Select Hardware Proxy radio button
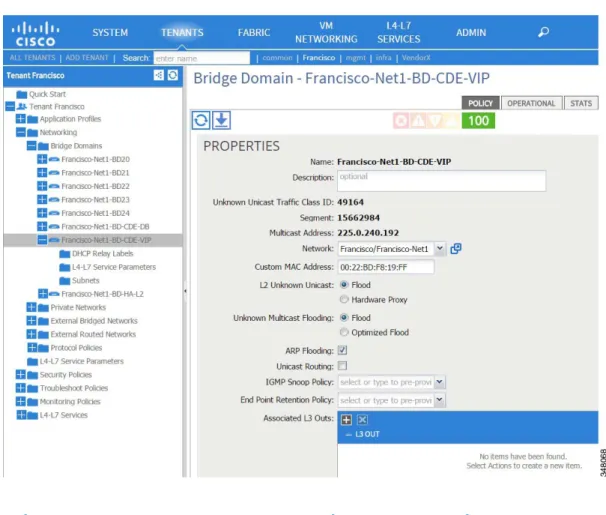The image size is (606, 515). [344, 299]
